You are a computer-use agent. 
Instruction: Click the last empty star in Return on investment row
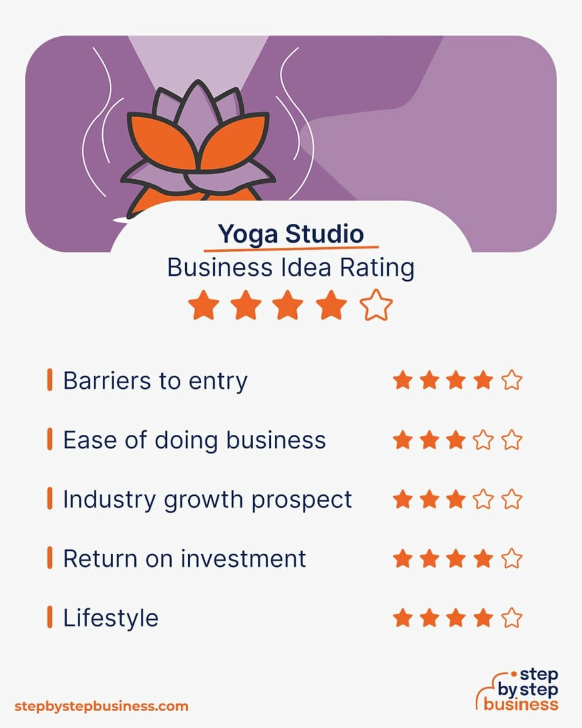pos(512,558)
